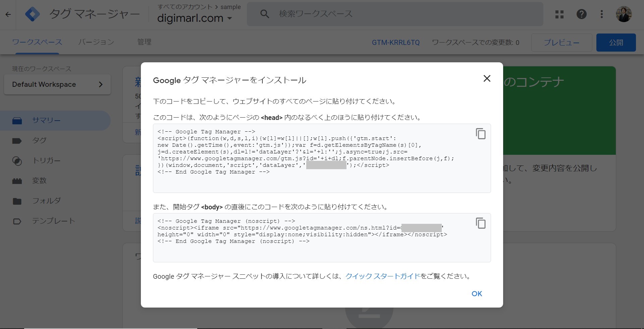
Task: Click the 変数 brick icon in sidebar
Action: (x=17, y=181)
